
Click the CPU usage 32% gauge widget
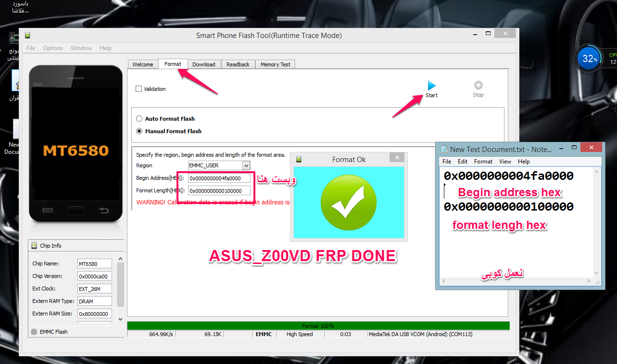589,59
